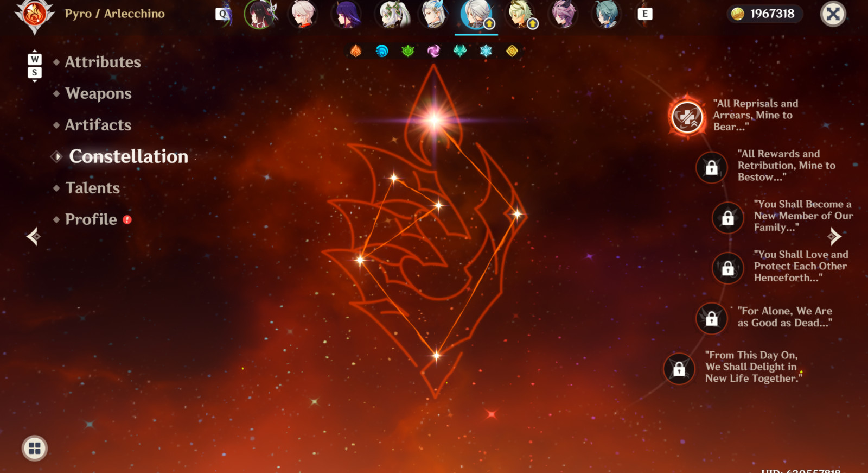The height and width of the screenshot is (473, 868).
Task: Go to the previous character with the left arrow
Action: [33, 236]
